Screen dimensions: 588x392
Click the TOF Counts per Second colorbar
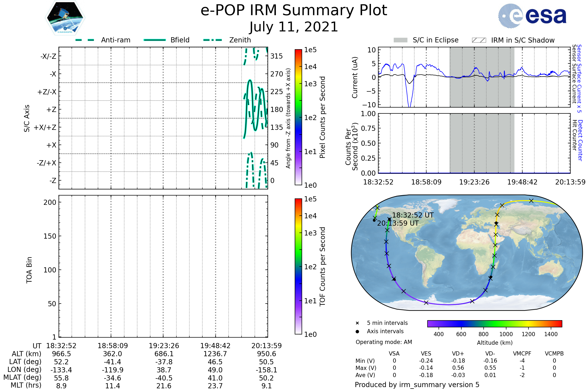298,266
